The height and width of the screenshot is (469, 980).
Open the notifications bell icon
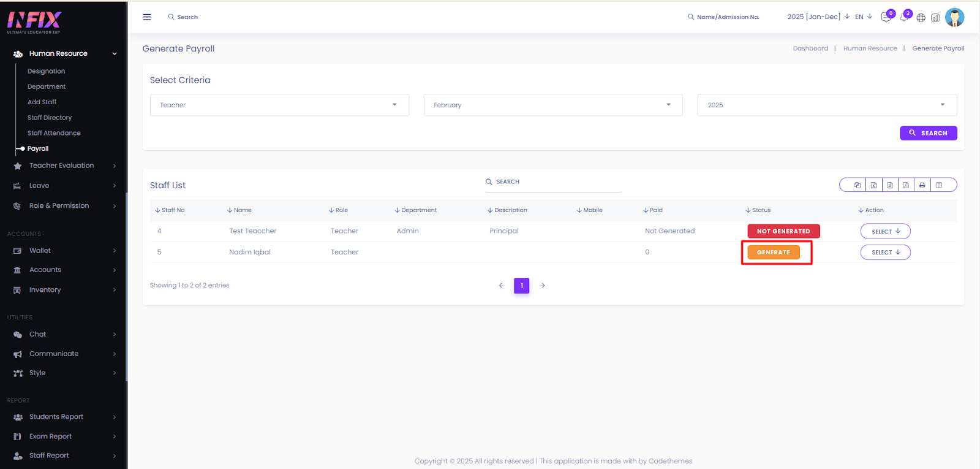904,17
